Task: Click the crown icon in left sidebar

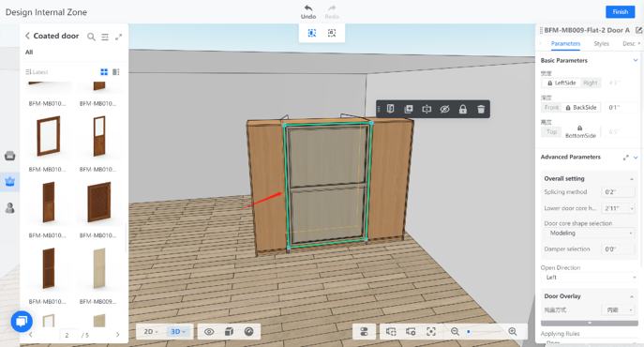Action: 10,181
